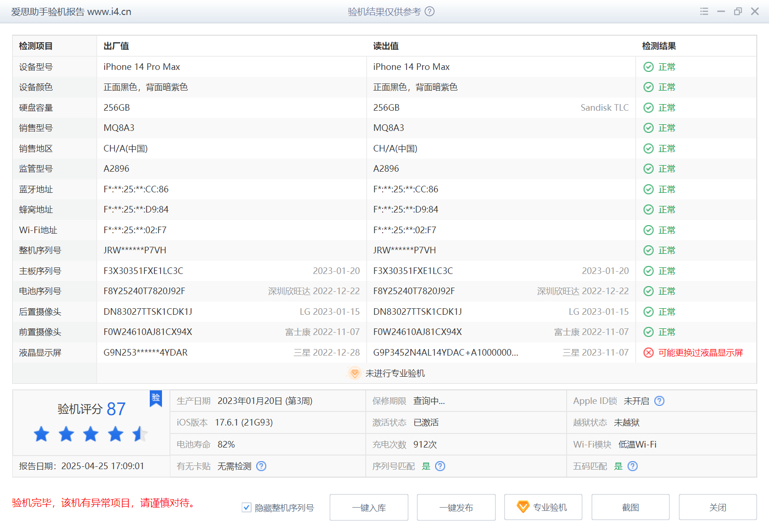Image resolution: width=769 pixels, height=532 pixels.
Task: Select the Sandisk TLC storage note
Action: [605, 107]
